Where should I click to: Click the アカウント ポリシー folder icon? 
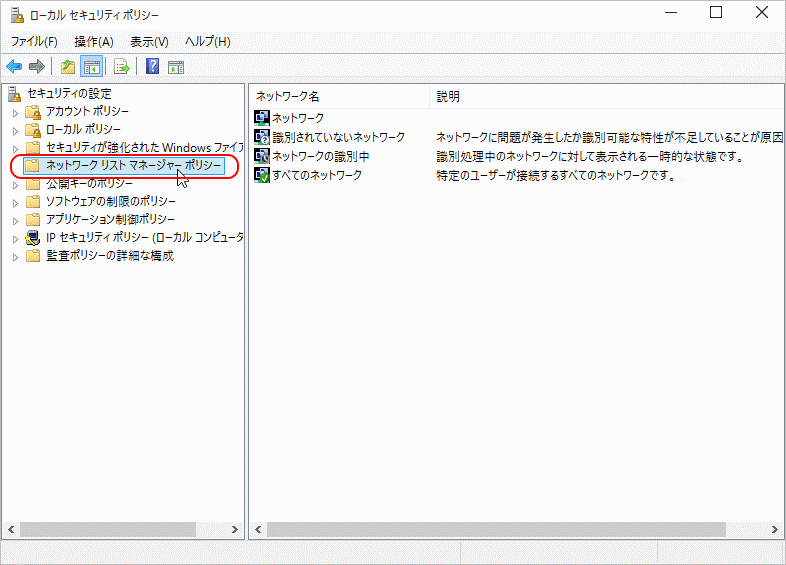tap(33, 111)
